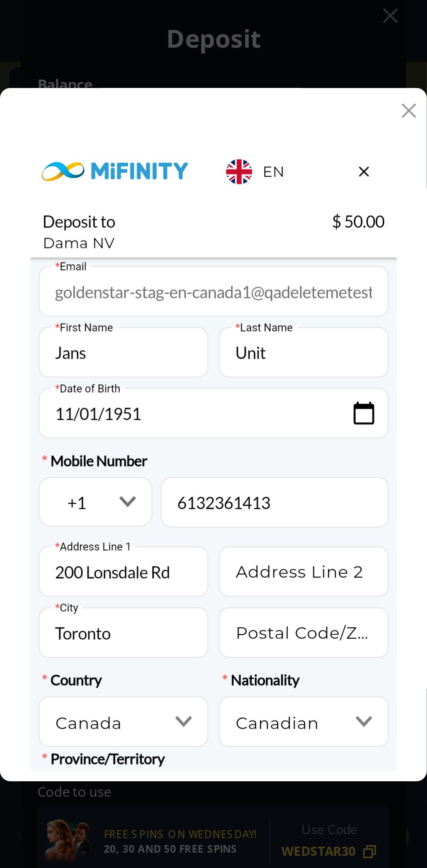Click the City field containing Toronto
The height and width of the screenshot is (868, 427).
tap(123, 633)
